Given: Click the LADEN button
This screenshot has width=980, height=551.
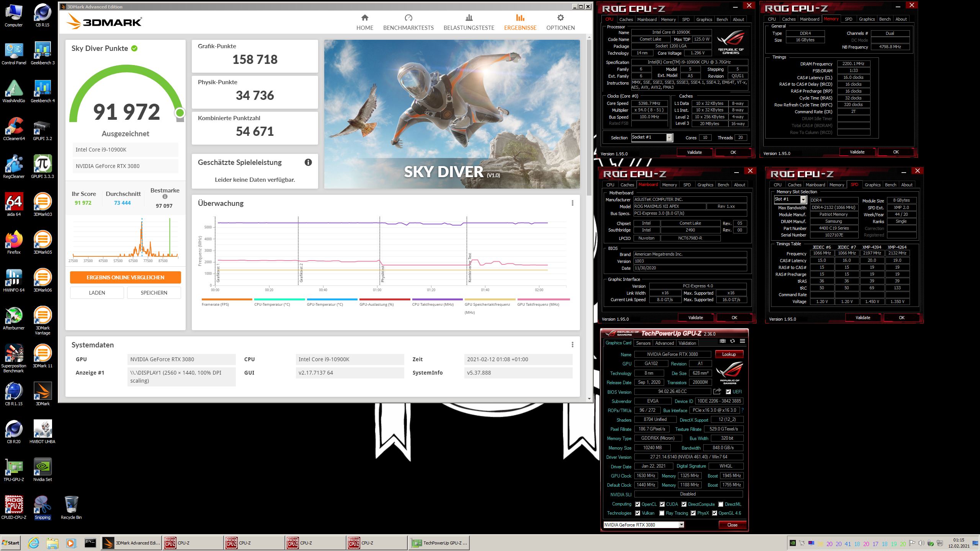Looking at the screenshot, I should coord(97,293).
